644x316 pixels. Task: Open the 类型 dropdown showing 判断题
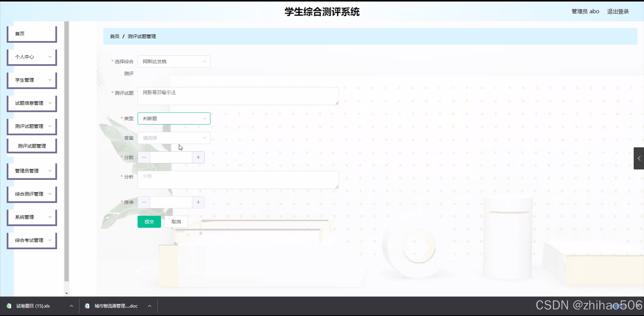click(174, 118)
